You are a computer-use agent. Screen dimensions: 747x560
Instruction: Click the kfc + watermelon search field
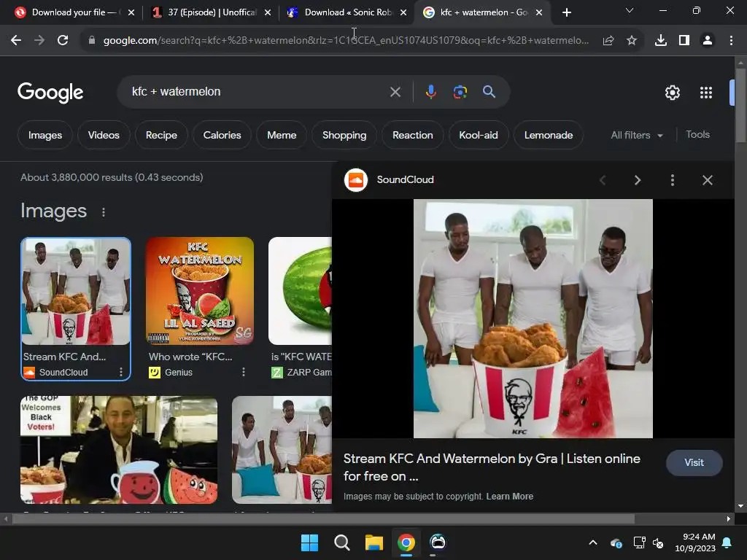pos(258,91)
